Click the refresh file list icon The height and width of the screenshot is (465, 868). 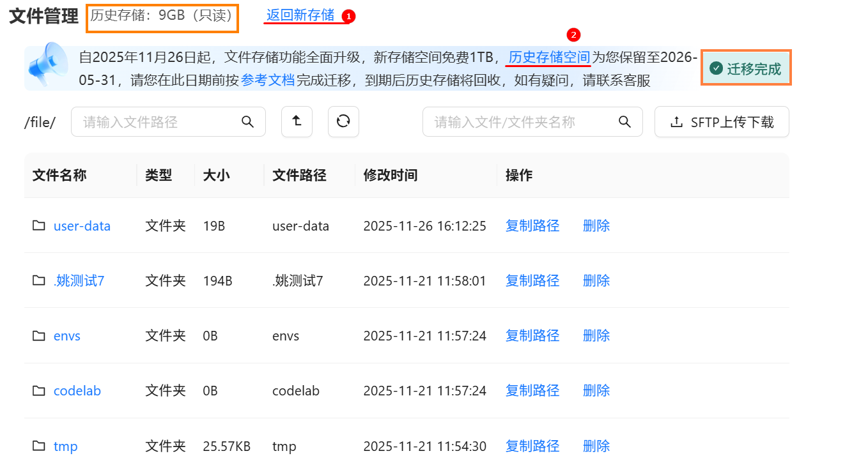point(343,121)
